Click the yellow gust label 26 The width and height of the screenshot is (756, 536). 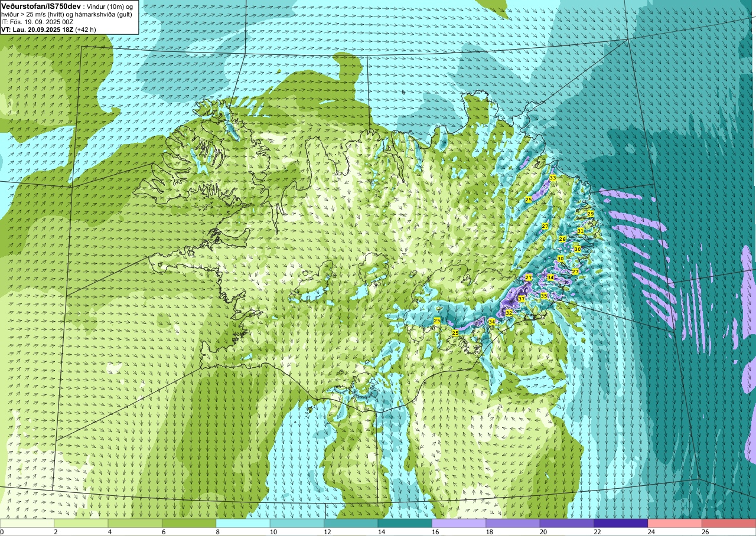point(562,239)
